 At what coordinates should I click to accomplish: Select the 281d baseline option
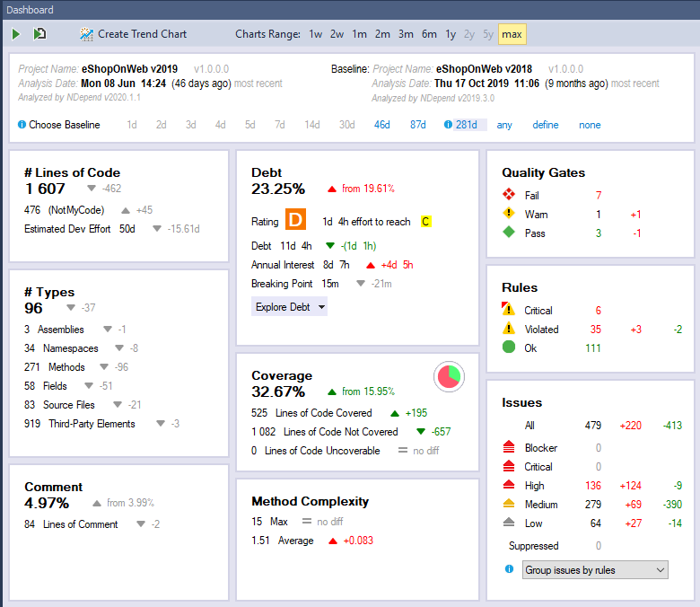pos(467,125)
